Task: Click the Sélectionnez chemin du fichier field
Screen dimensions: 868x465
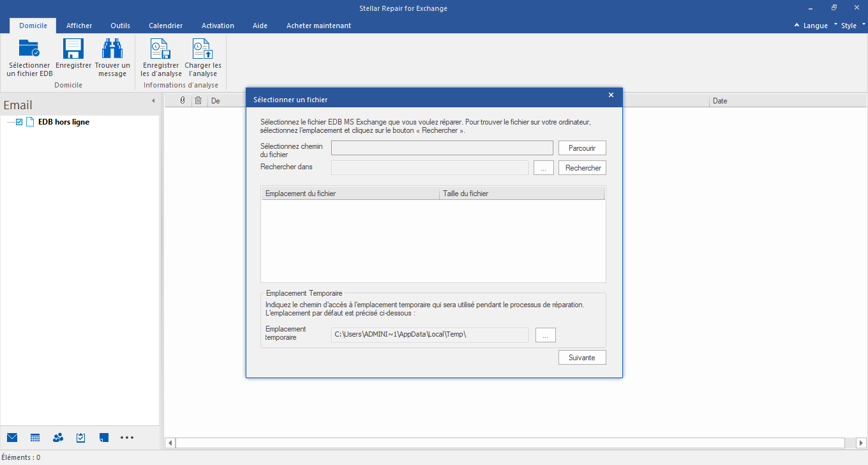Action: [x=442, y=148]
